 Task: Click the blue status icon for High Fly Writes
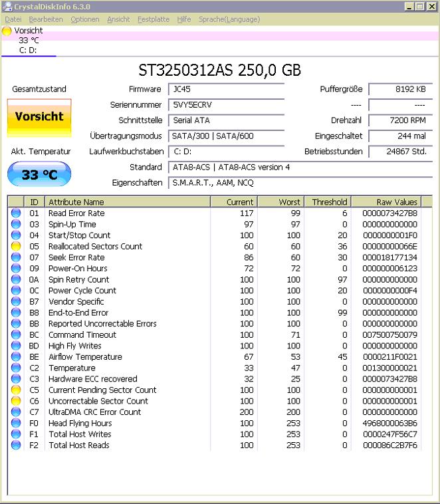click(16, 346)
